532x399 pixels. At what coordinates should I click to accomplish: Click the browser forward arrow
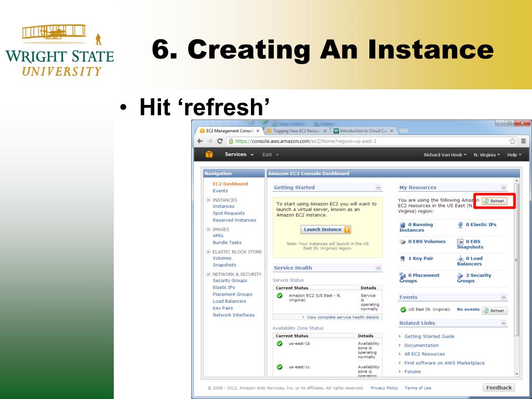(x=210, y=141)
